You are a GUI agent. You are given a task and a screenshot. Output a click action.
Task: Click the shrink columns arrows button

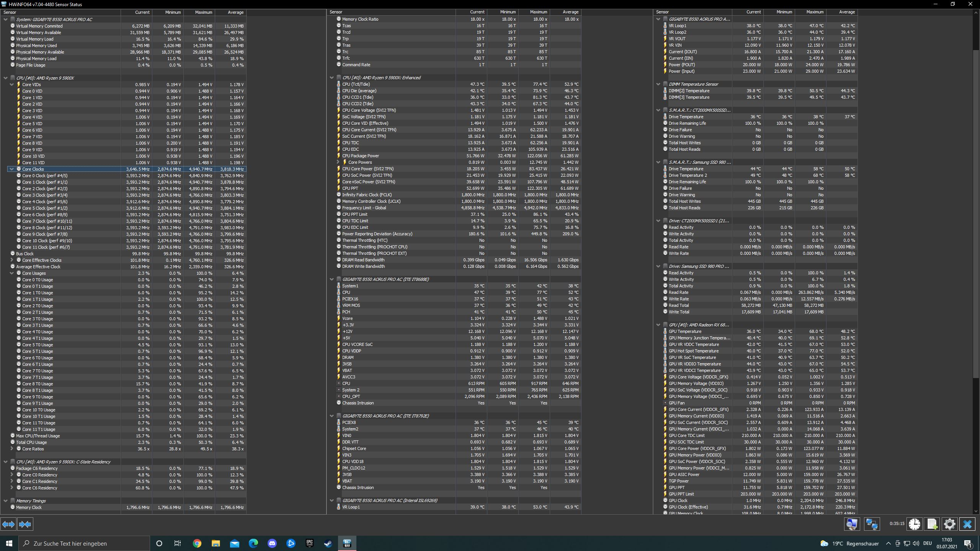(25, 524)
